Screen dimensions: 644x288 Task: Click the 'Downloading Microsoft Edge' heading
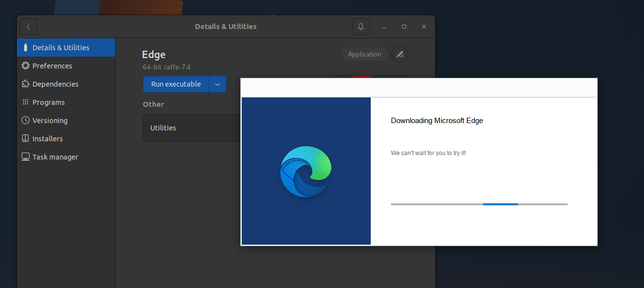437,121
